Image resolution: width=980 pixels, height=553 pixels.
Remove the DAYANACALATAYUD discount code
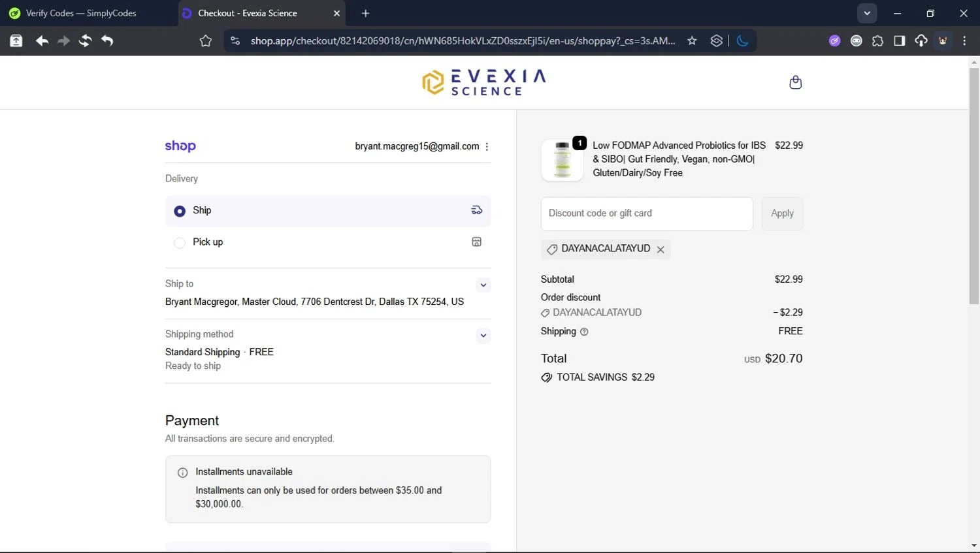[661, 249]
